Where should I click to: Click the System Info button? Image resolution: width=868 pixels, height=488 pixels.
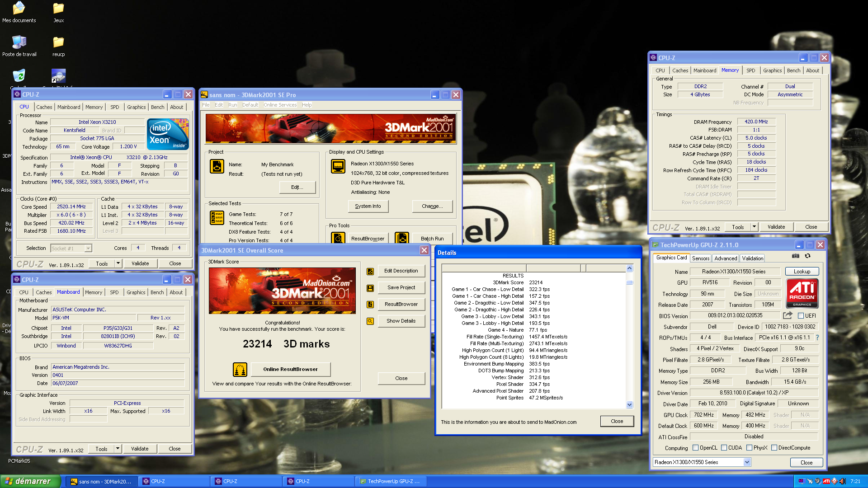[x=368, y=206]
